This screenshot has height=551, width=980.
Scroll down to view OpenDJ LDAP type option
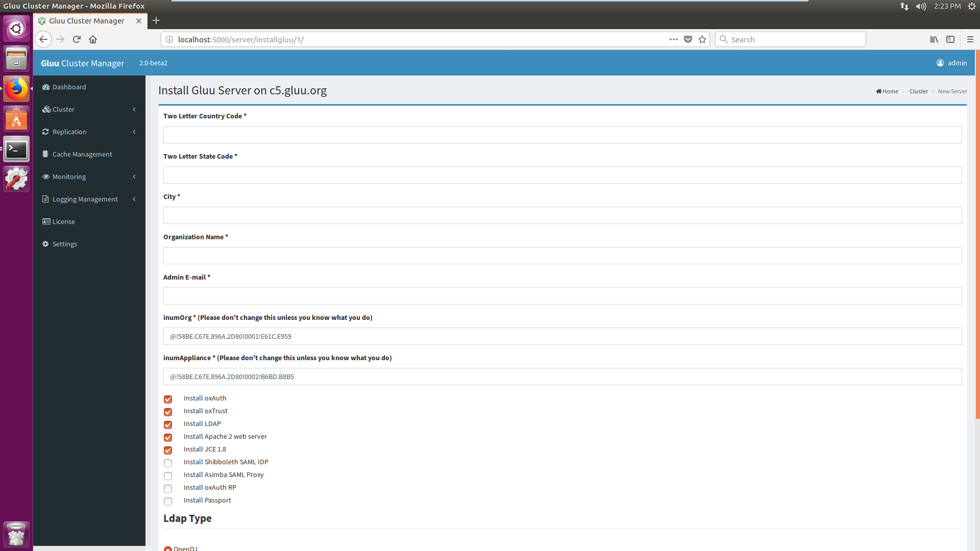pyautogui.click(x=167, y=548)
